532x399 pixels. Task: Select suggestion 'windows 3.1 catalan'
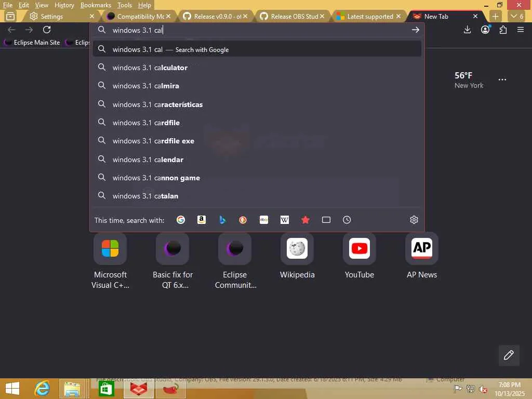[x=257, y=196]
